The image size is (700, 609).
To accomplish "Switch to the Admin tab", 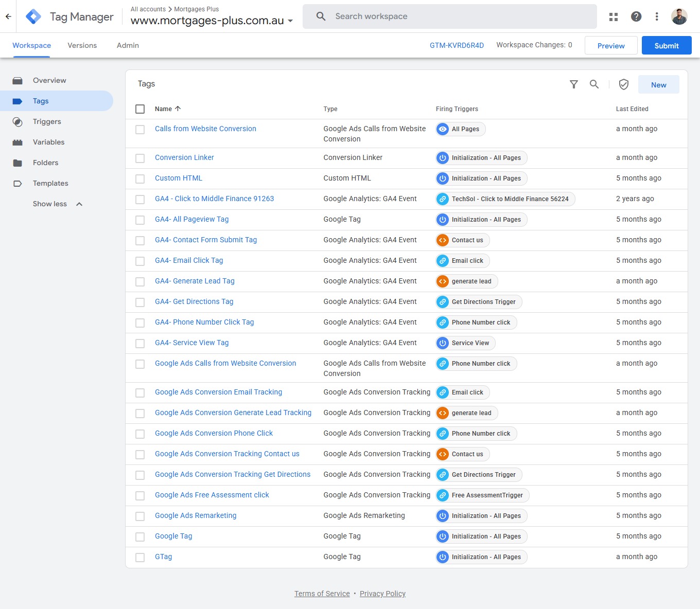I will click(x=128, y=45).
